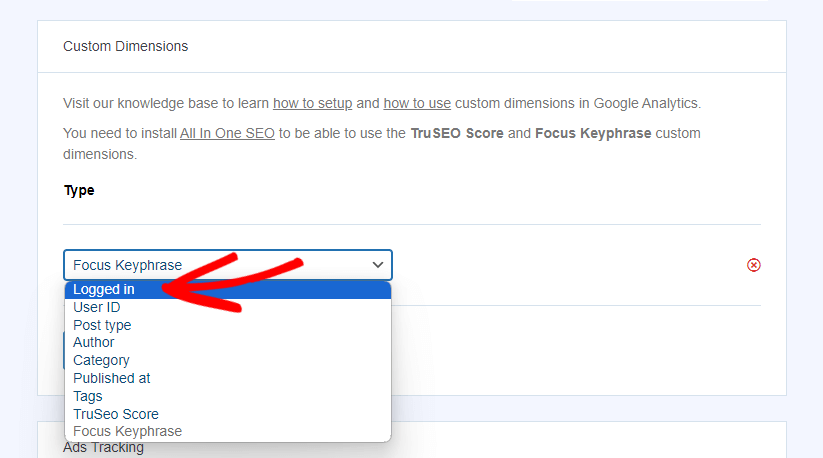823x458 pixels.
Task: Select Logged in option
Action: (228, 290)
